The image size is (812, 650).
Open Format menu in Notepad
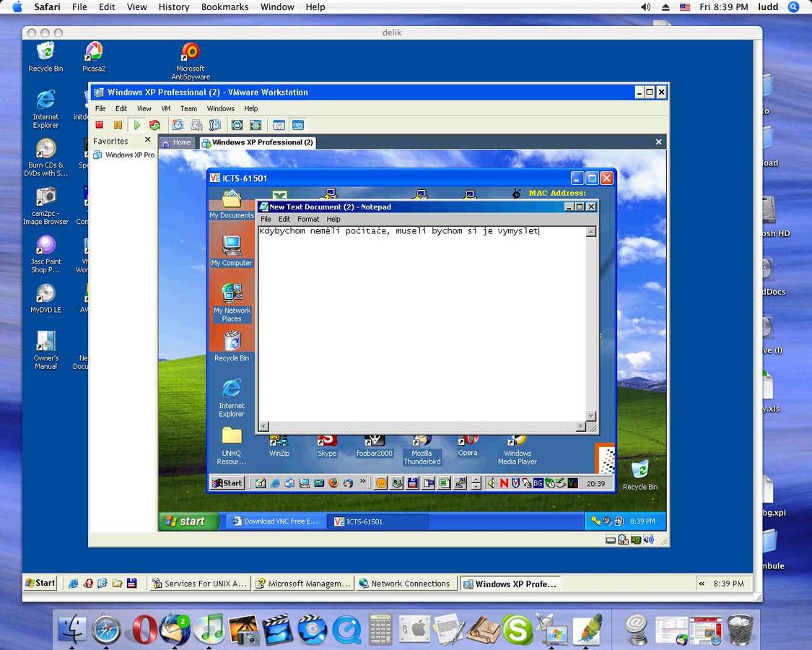[308, 220]
